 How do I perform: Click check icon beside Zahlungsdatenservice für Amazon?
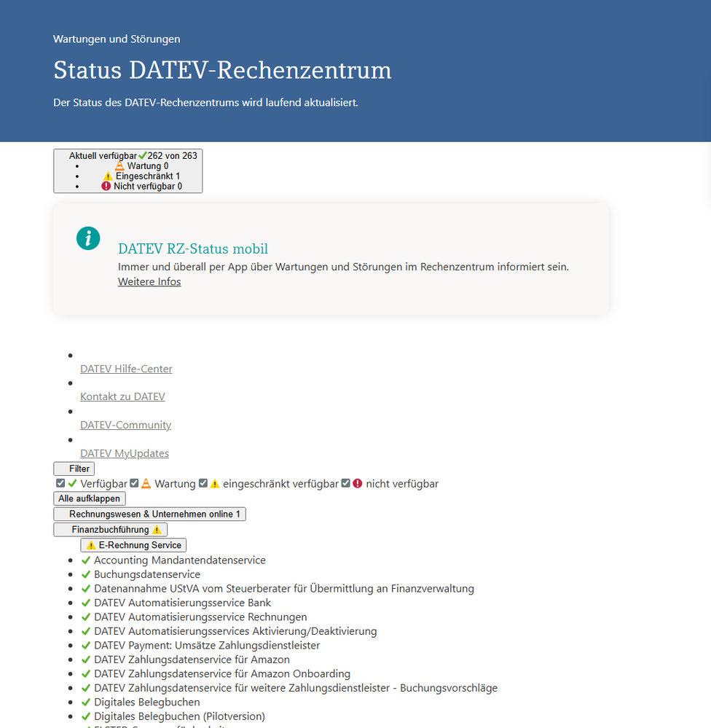[x=86, y=659]
